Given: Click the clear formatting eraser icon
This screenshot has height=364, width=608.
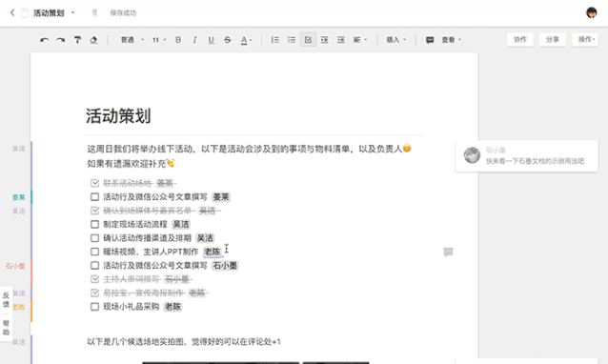Looking at the screenshot, I should pos(93,40).
